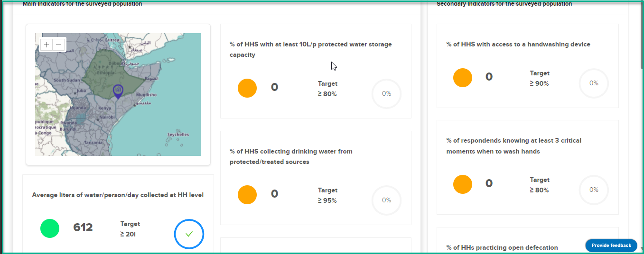Open the Provide feedback button
Image resolution: width=644 pixels, height=254 pixels.
pos(611,245)
